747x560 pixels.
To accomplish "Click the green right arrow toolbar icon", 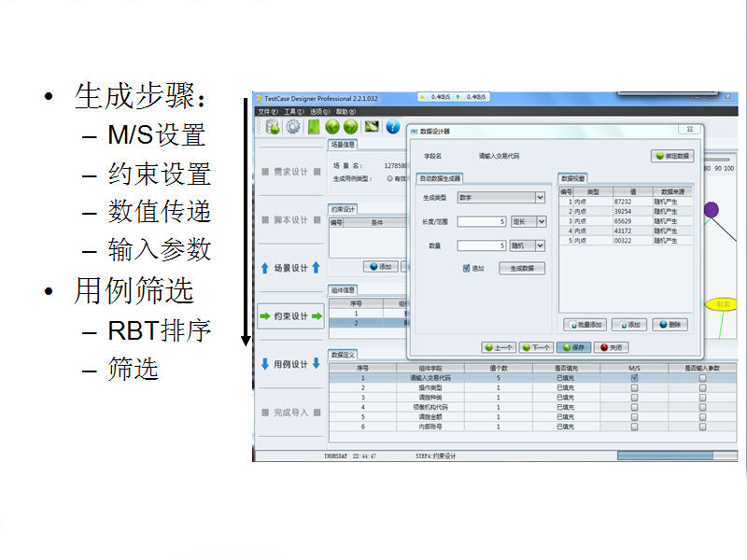I will 351,127.
